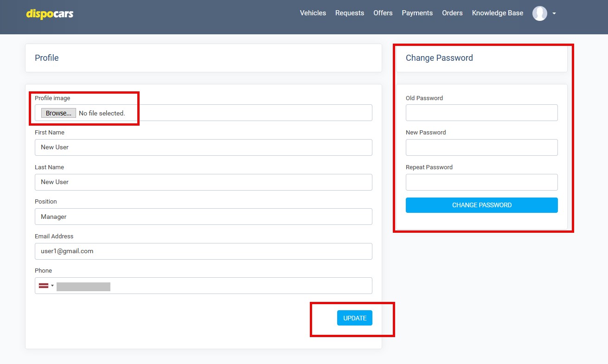Select the Offers menu item
608x364 pixels.
[x=383, y=13]
